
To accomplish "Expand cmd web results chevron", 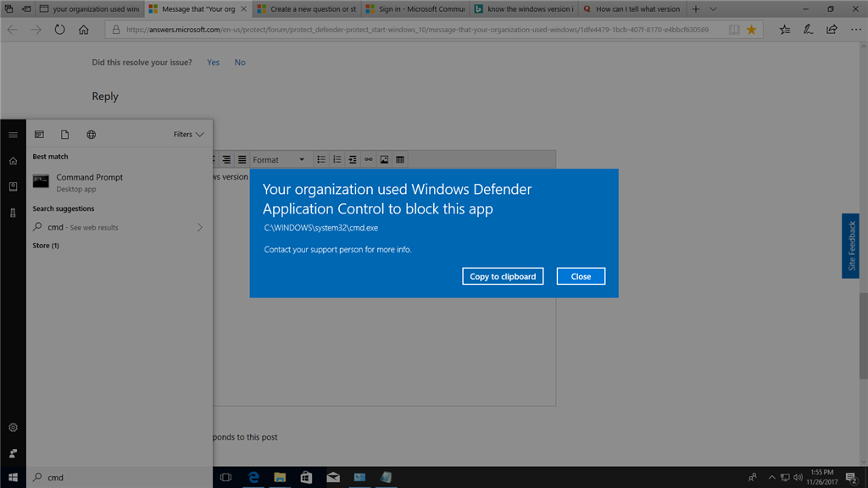I will tap(200, 227).
